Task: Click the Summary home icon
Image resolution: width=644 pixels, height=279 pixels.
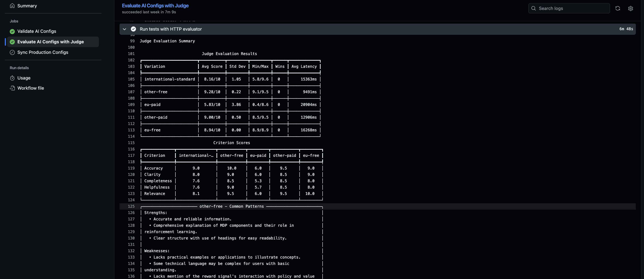Action: pos(12,6)
